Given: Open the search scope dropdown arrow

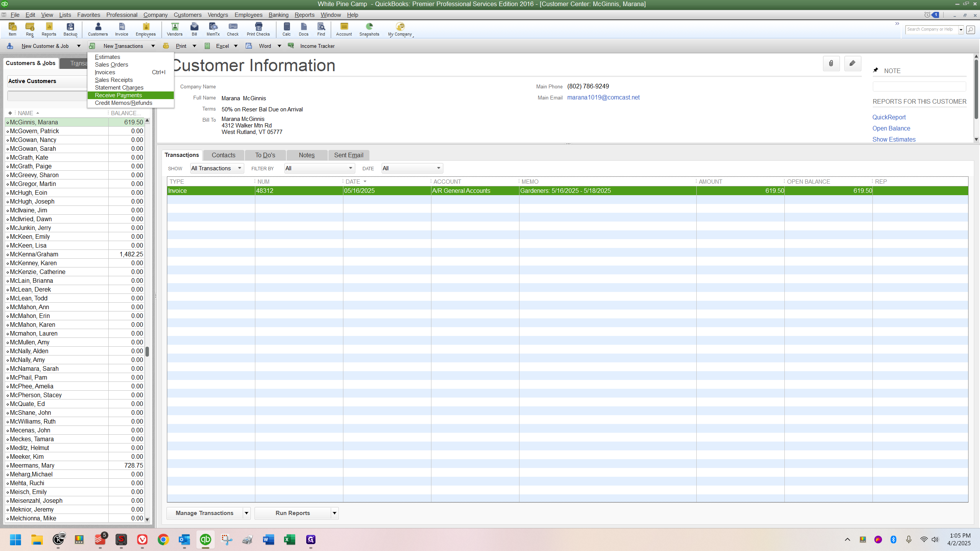Looking at the screenshot, I should point(961,29).
